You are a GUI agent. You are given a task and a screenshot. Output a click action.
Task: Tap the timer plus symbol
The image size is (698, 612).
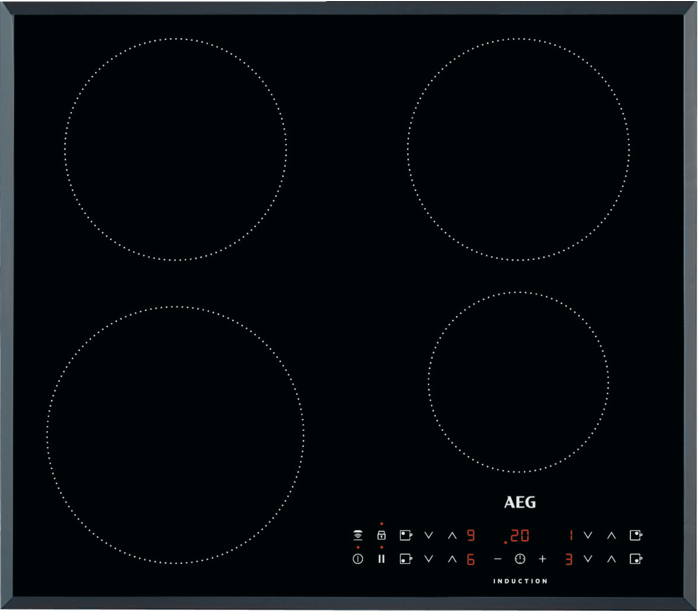click(542, 559)
